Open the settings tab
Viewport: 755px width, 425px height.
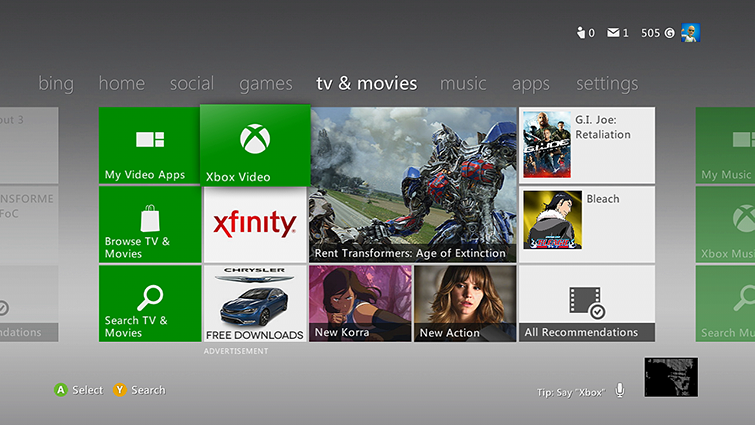pos(607,84)
